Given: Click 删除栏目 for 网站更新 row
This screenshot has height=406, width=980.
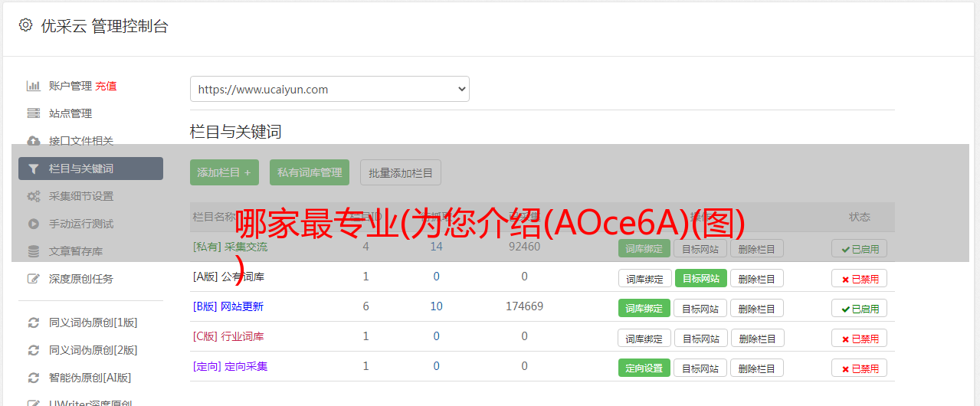Looking at the screenshot, I should (757, 309).
